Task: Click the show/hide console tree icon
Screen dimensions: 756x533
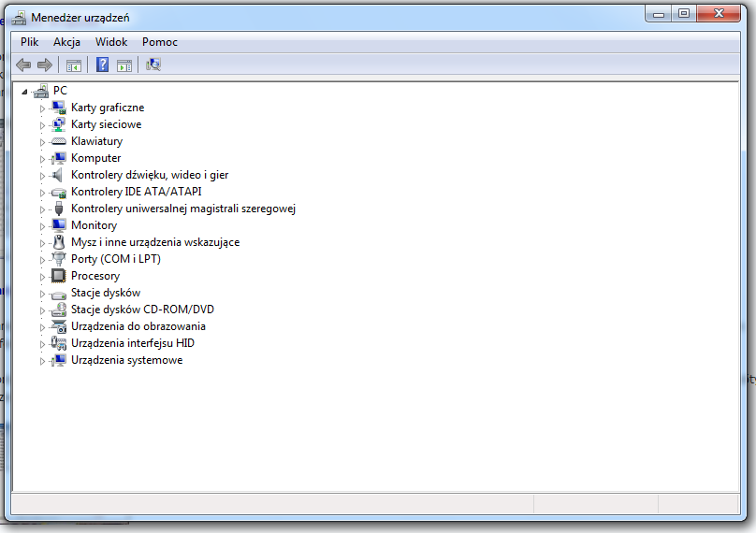Action: [74, 65]
